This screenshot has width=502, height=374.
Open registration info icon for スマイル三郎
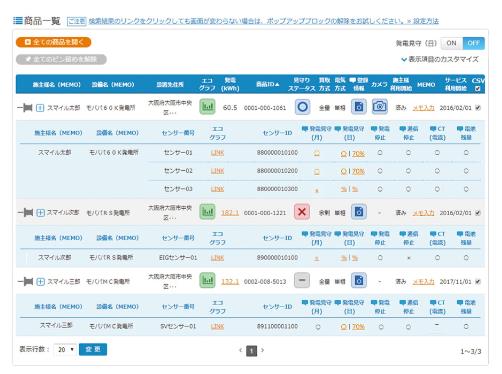(x=359, y=281)
